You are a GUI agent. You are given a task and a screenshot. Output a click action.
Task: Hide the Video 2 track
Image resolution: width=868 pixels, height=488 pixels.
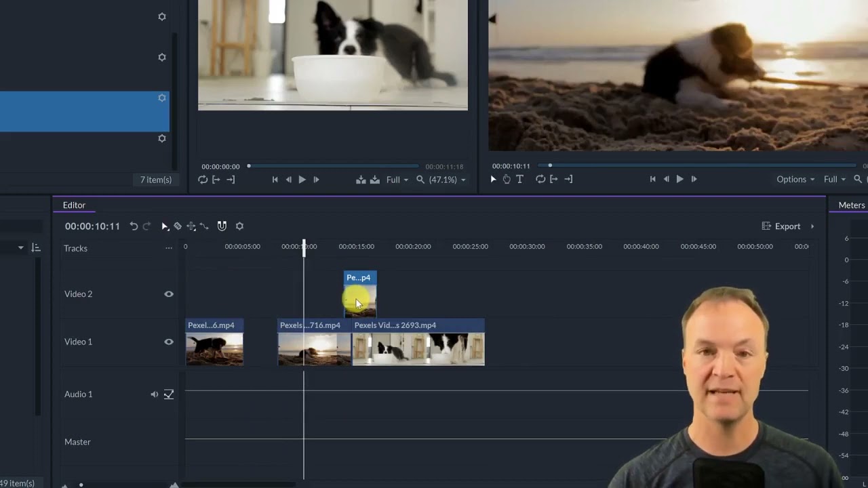point(169,294)
